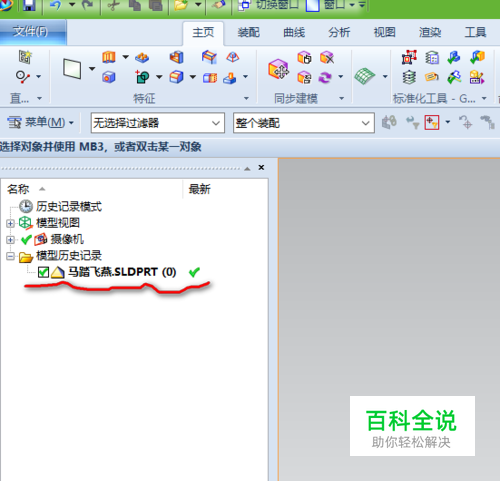The image size is (500, 481).
Task: Open the 无选择过滤器 selection filter combo box
Action: 158,123
